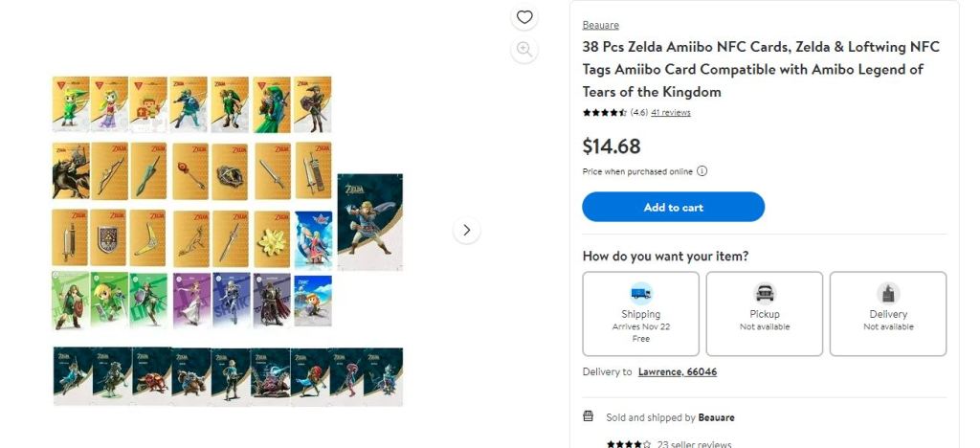Viewport: 980px width, 448px height.
Task: Open price info circle icon
Action: pos(702,171)
